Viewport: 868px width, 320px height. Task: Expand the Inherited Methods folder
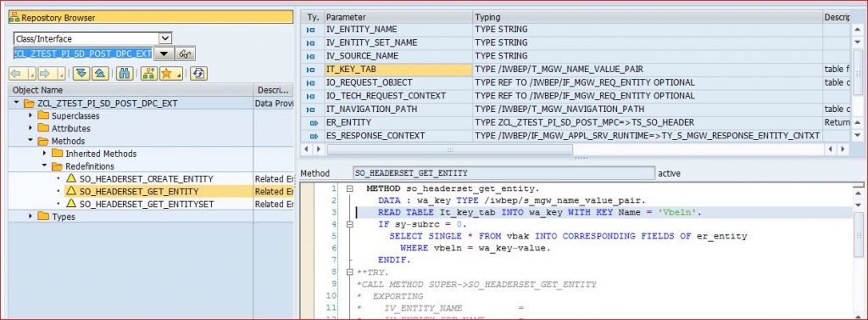[x=44, y=153]
